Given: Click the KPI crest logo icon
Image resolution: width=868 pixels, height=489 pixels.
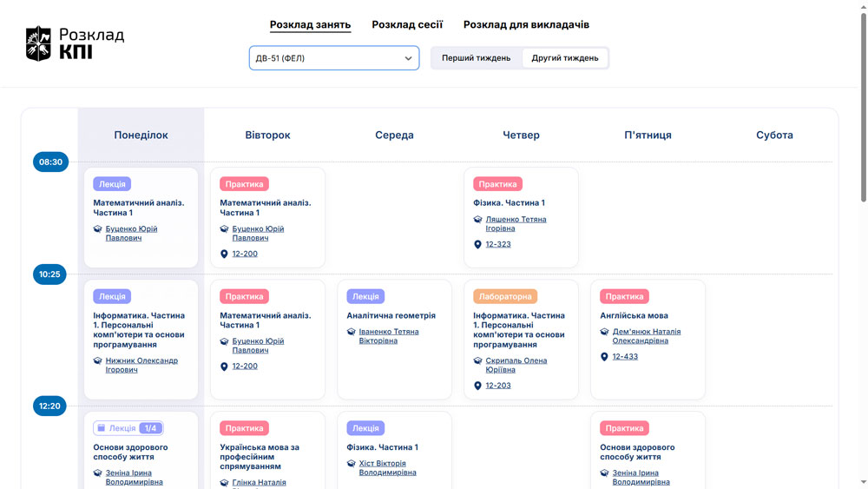Looking at the screenshot, I should 38,43.
